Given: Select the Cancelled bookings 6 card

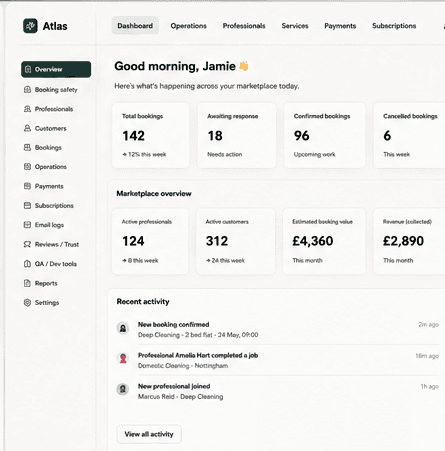Looking at the screenshot, I should (x=409, y=135).
